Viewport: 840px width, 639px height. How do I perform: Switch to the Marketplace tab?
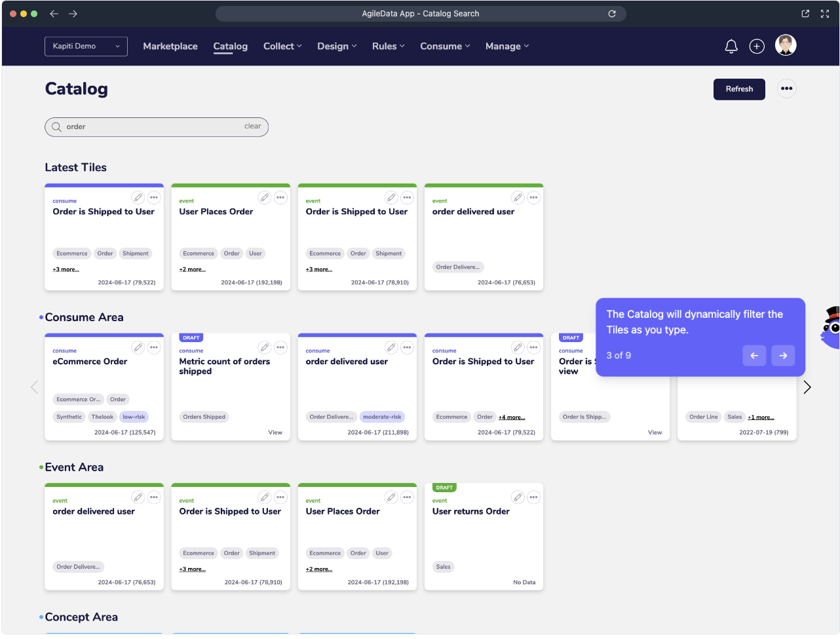coord(170,46)
